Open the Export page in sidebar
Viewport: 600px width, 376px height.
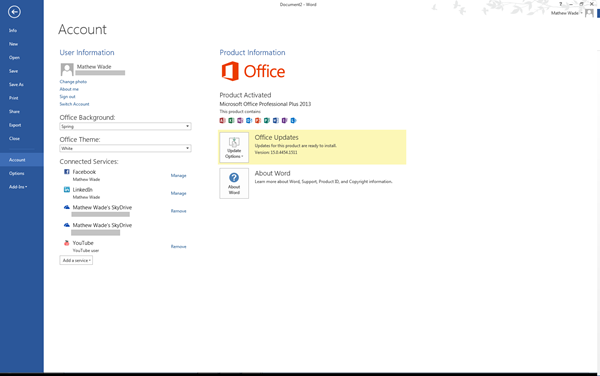(15, 125)
